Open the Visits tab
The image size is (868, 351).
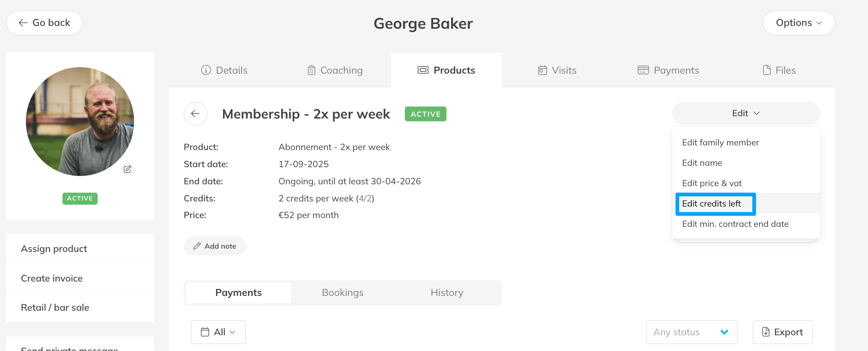[x=557, y=70]
